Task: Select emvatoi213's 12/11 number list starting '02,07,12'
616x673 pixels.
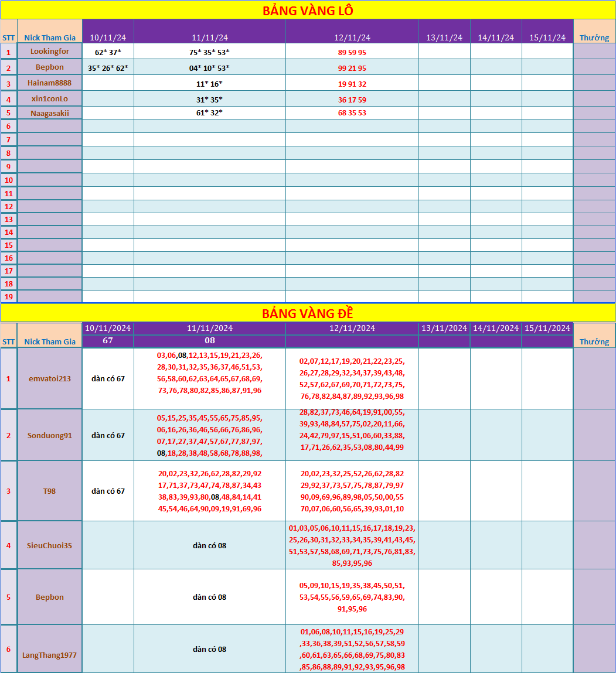Action: click(352, 378)
